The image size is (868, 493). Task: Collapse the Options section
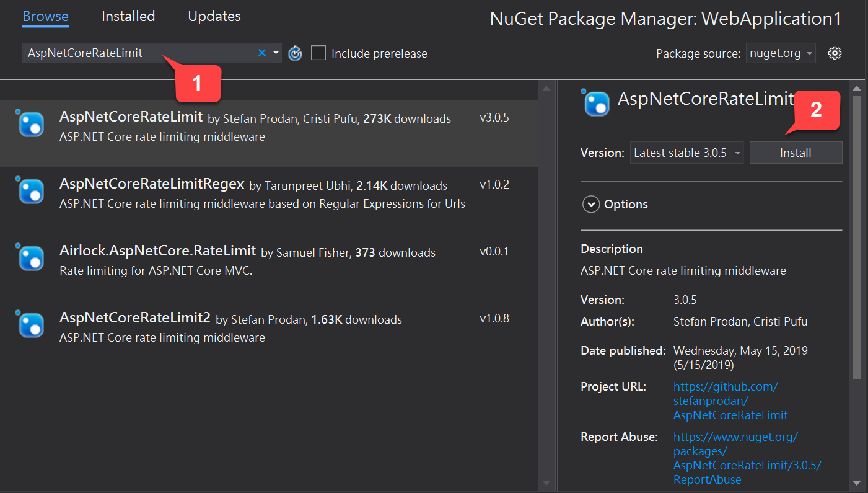tap(591, 203)
